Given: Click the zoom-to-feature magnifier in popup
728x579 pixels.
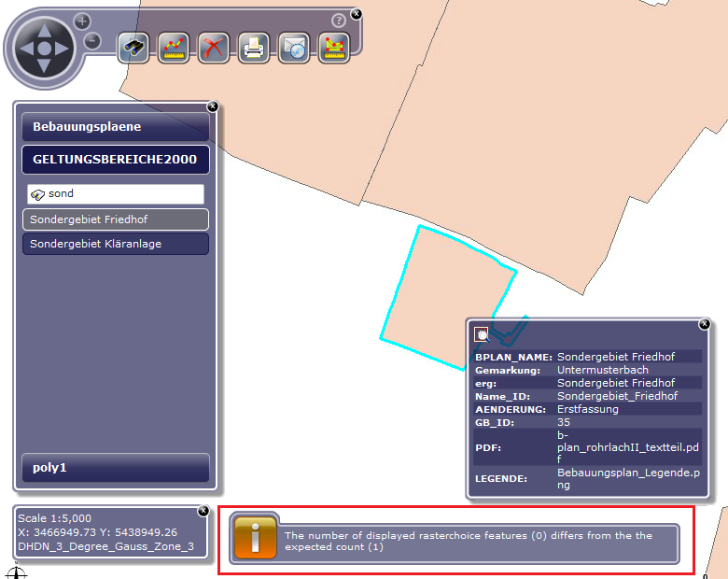Looking at the screenshot, I should pyautogui.click(x=482, y=334).
